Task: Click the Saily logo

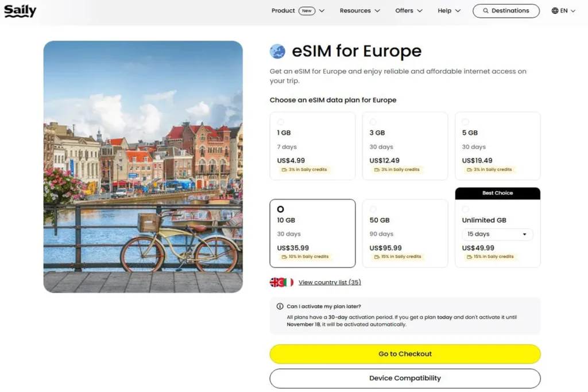Action: [20, 10]
